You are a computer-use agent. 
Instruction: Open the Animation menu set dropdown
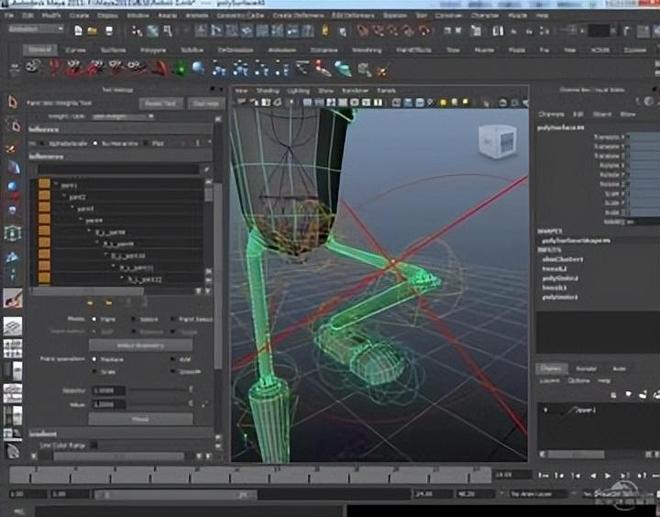pyautogui.click(x=35, y=31)
